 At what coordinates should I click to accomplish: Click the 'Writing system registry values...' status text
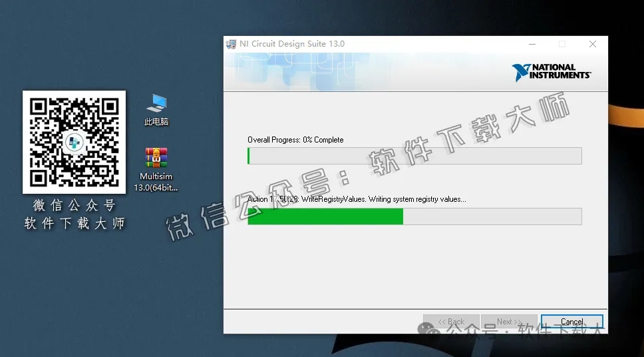pos(417,199)
